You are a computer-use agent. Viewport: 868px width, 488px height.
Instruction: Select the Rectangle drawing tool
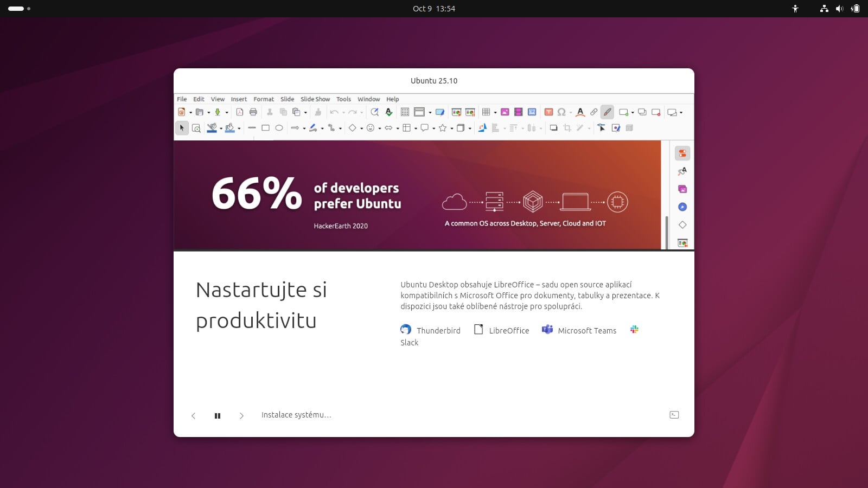265,128
